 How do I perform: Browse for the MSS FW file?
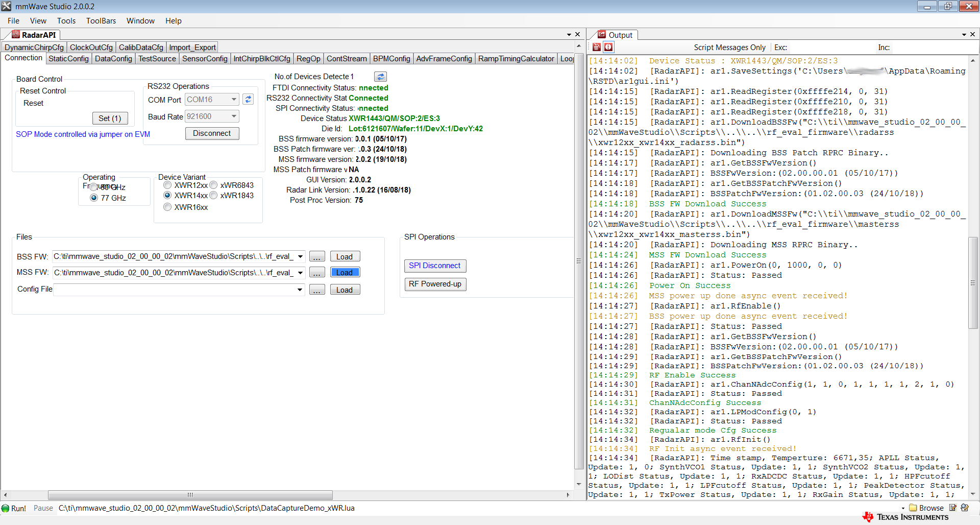pos(317,273)
